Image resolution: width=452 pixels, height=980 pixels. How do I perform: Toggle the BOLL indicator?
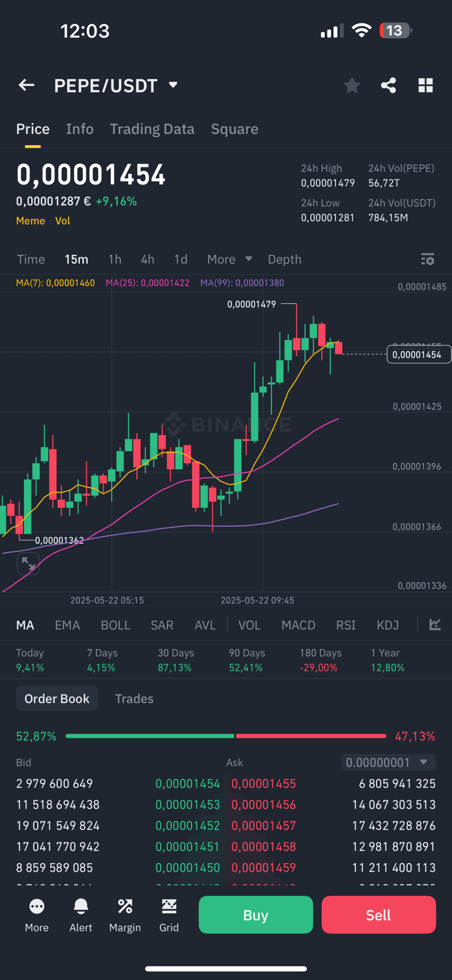[115, 625]
